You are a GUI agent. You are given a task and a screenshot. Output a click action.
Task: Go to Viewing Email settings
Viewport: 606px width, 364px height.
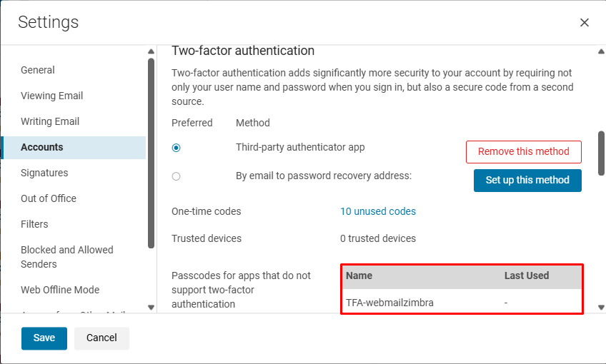[x=51, y=96]
